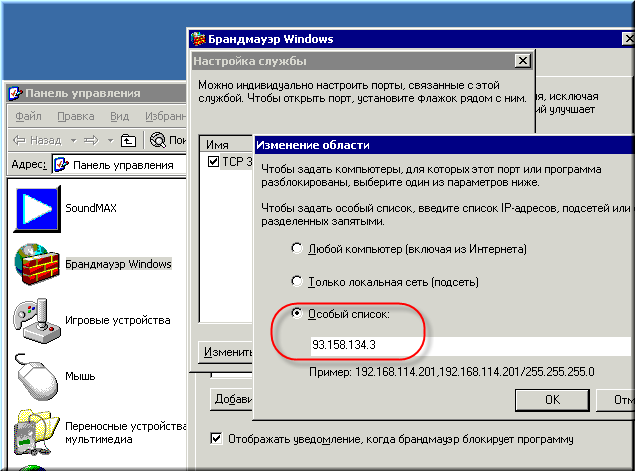Open the Правка menu
This screenshot has width=635, height=471.
(x=76, y=116)
